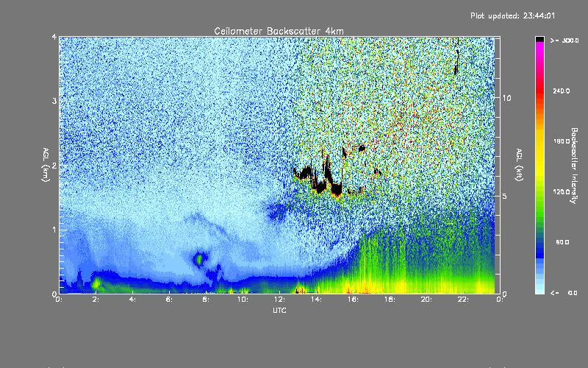Image resolution: width=588 pixels, height=368 pixels.
Task: Click the 'AGL (kft)' axis label
Action: point(519,165)
